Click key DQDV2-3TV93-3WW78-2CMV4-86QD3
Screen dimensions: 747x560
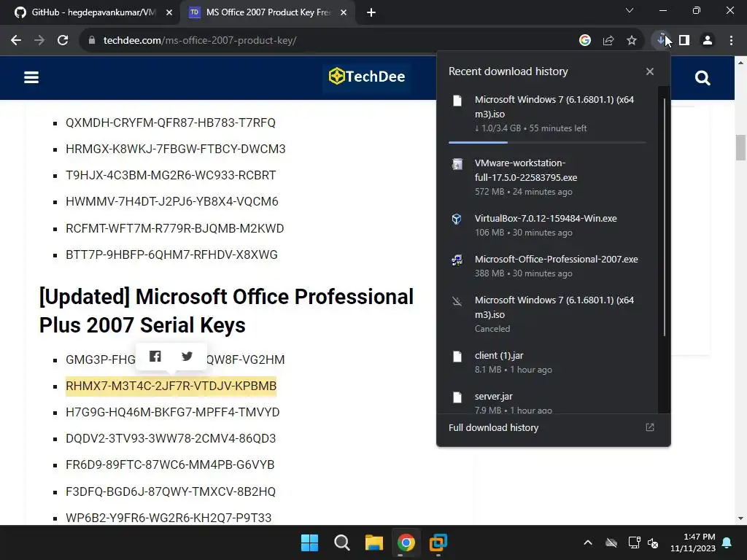(171, 438)
